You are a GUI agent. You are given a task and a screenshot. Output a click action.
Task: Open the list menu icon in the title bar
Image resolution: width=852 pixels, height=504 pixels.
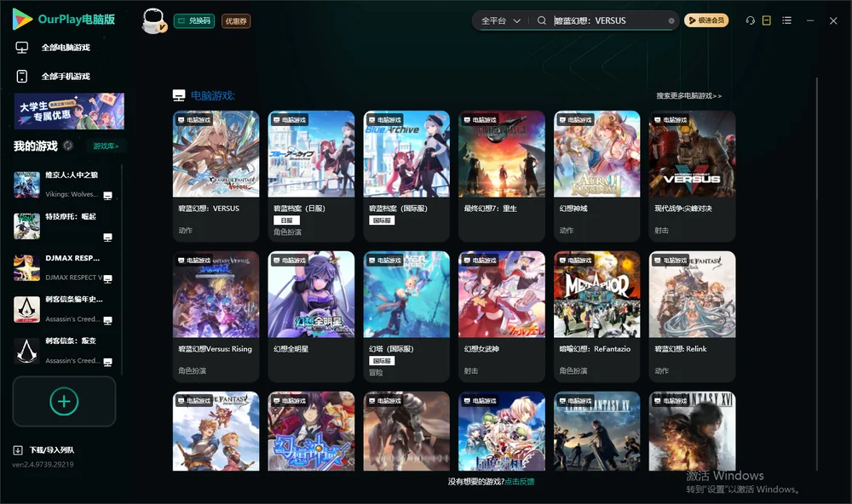coord(786,20)
